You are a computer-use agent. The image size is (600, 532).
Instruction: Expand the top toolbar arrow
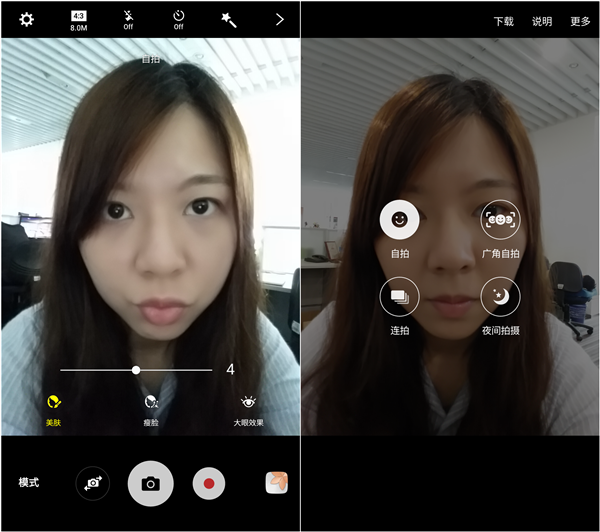point(279,19)
